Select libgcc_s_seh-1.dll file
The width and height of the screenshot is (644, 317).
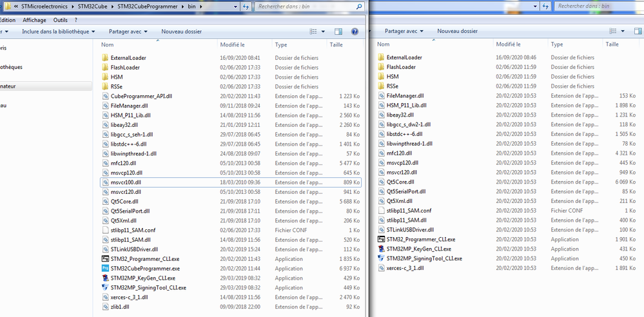tap(132, 134)
